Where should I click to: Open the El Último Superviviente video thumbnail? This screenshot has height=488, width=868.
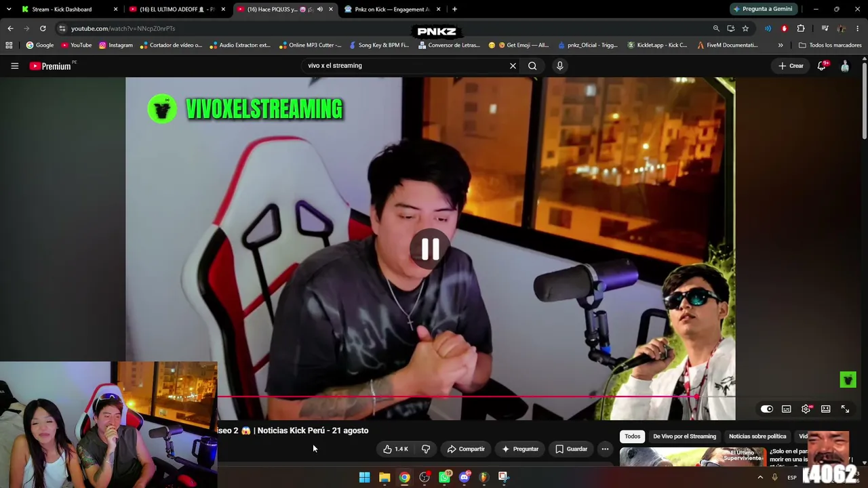point(692,457)
